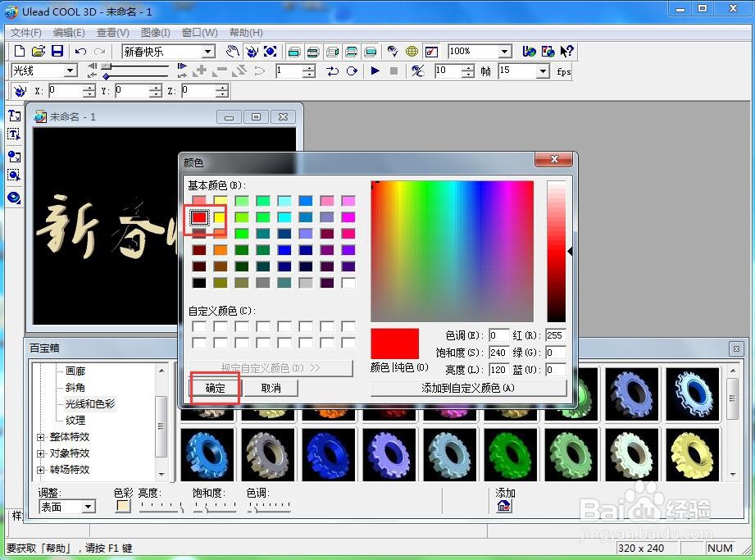Click the Add house icon under 添加

tap(503, 506)
